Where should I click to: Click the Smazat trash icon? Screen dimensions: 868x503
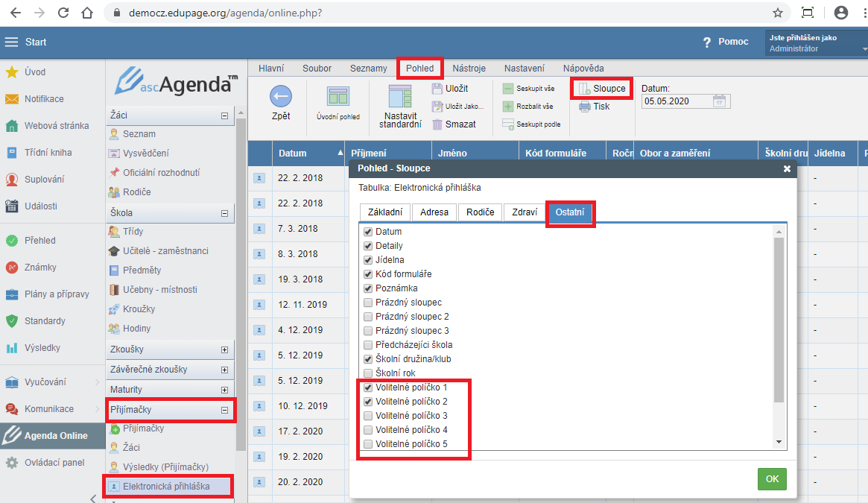[x=438, y=124]
